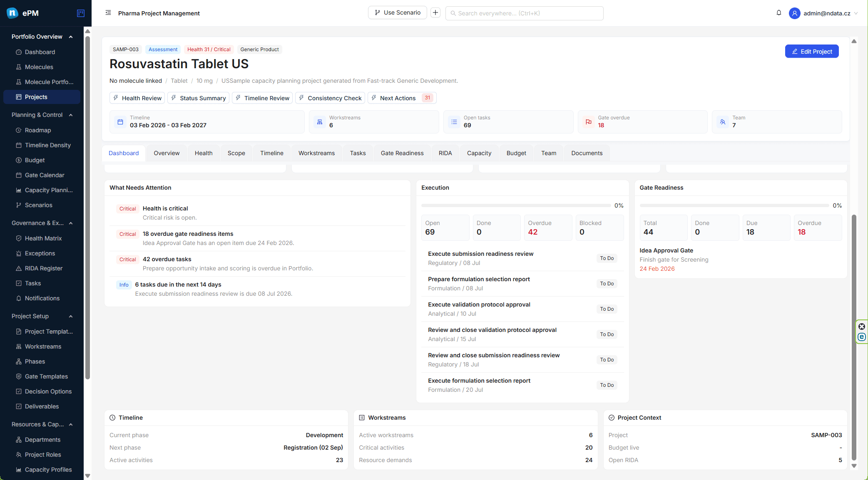
Task: Click the Workstreams icon in summary card
Action: click(x=320, y=122)
